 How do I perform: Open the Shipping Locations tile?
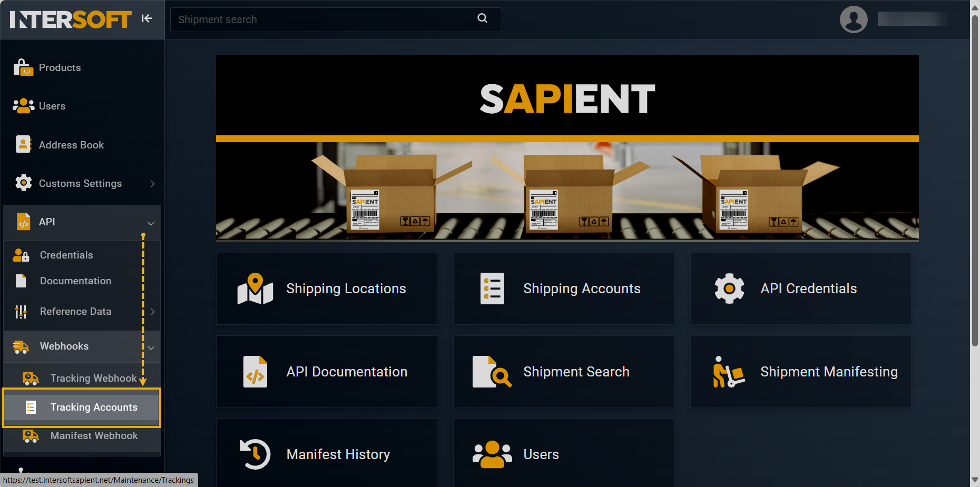pos(327,289)
